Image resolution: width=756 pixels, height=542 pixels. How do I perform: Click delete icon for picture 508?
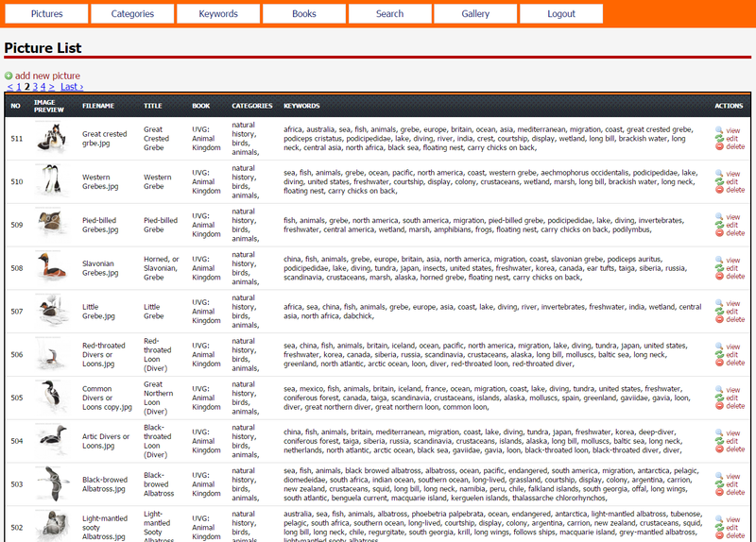(719, 276)
